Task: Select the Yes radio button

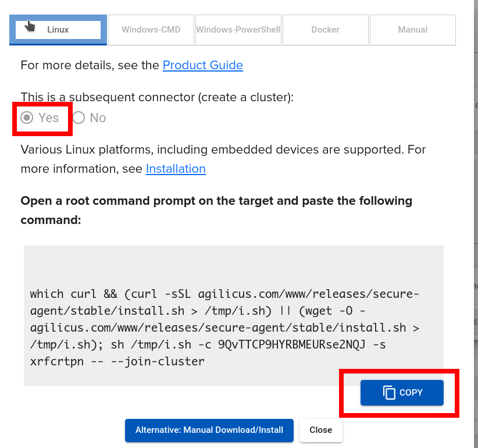Action: 27,118
